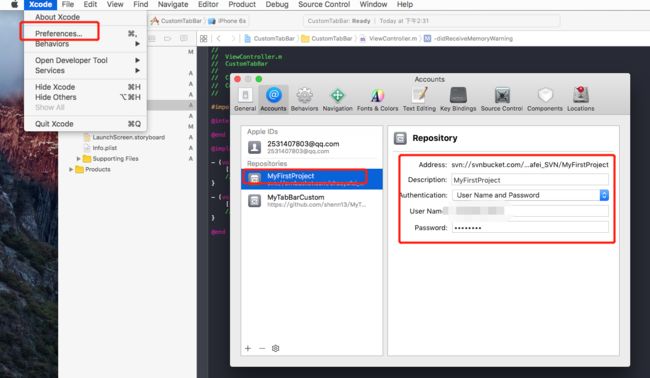Click the CustomTabBar folder in jump bar
Image resolution: width=650 pixels, height=378 pixels.
327,39
